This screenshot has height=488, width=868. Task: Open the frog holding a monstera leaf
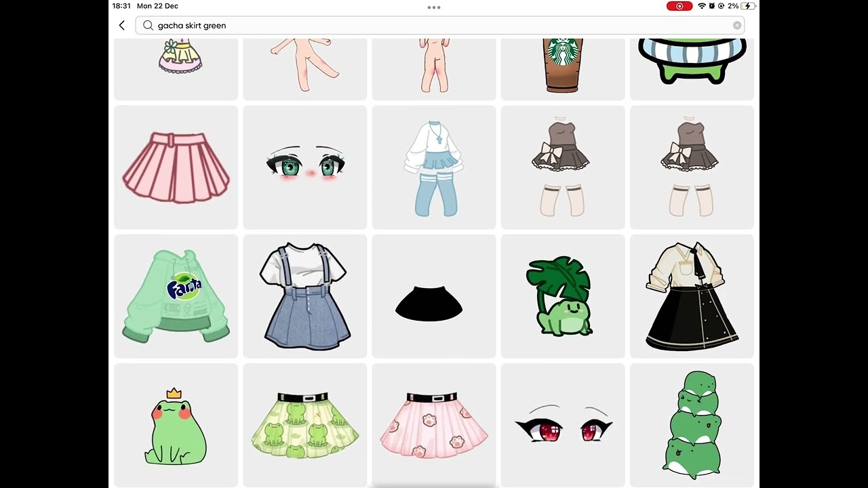(x=563, y=296)
